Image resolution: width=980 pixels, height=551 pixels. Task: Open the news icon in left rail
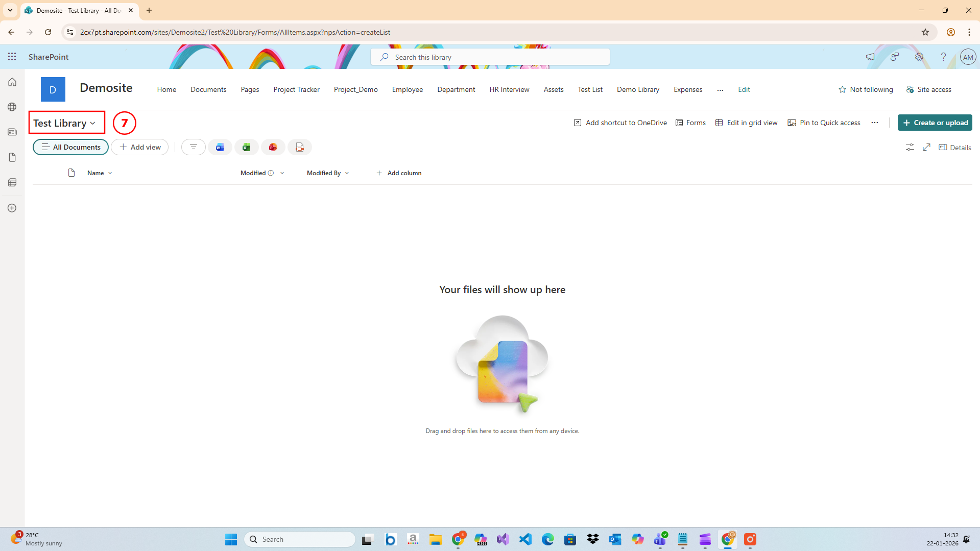pos(12,132)
